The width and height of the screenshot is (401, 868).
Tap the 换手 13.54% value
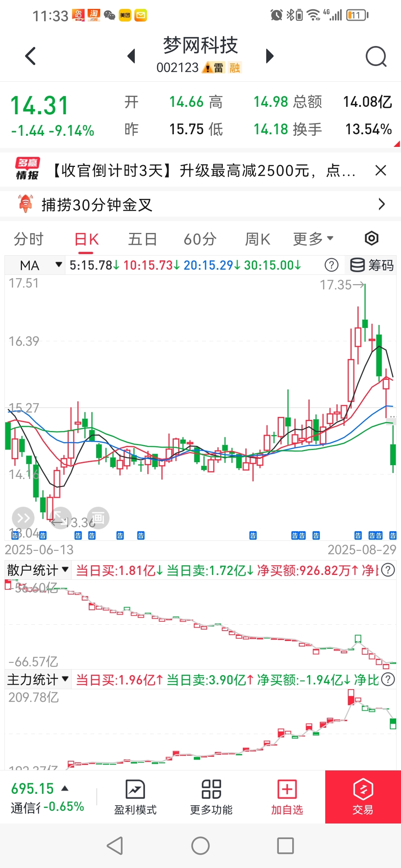point(369,129)
